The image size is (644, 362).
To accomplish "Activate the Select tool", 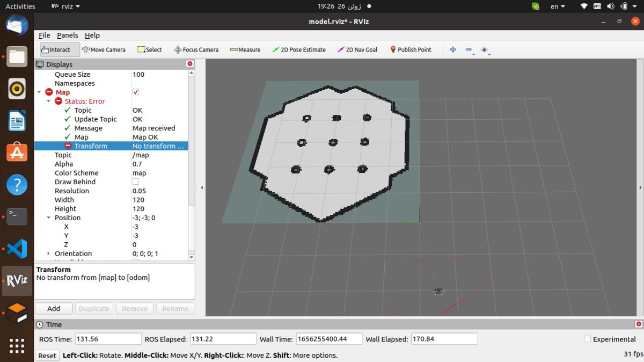I will tap(150, 49).
